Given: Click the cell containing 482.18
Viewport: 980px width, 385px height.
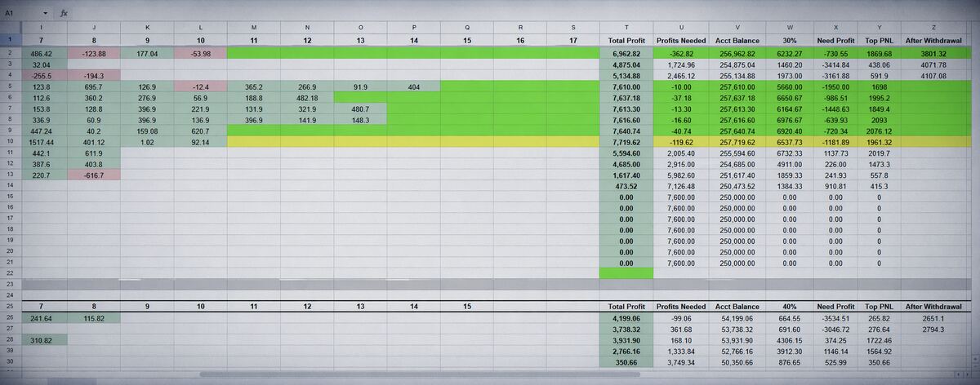Looking at the screenshot, I should click(x=307, y=97).
